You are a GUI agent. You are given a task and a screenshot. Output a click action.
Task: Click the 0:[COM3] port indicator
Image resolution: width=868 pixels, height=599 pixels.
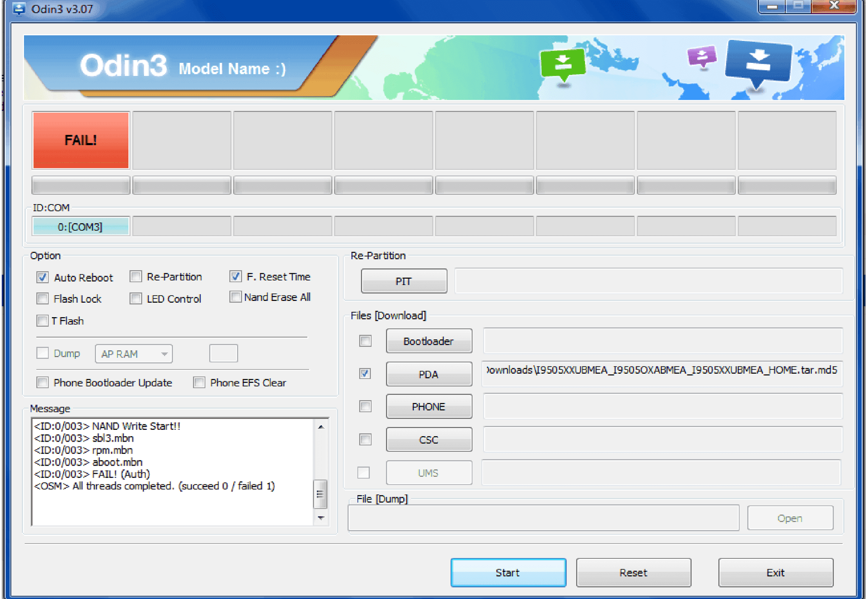pos(81,226)
